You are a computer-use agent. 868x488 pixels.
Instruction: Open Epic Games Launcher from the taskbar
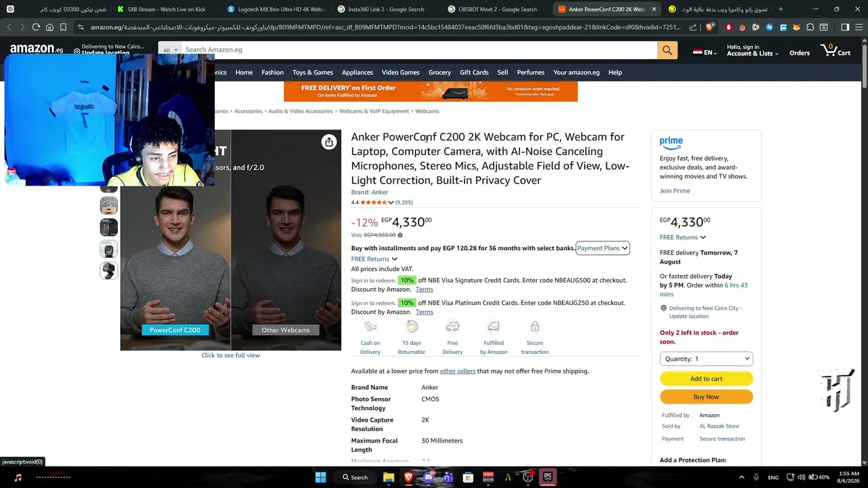tap(548, 477)
